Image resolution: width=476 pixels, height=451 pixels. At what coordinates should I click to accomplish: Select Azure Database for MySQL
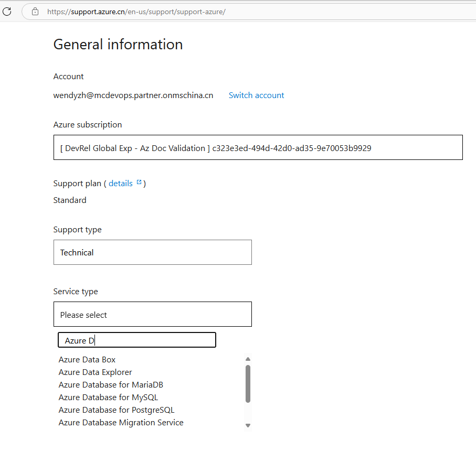(108, 398)
